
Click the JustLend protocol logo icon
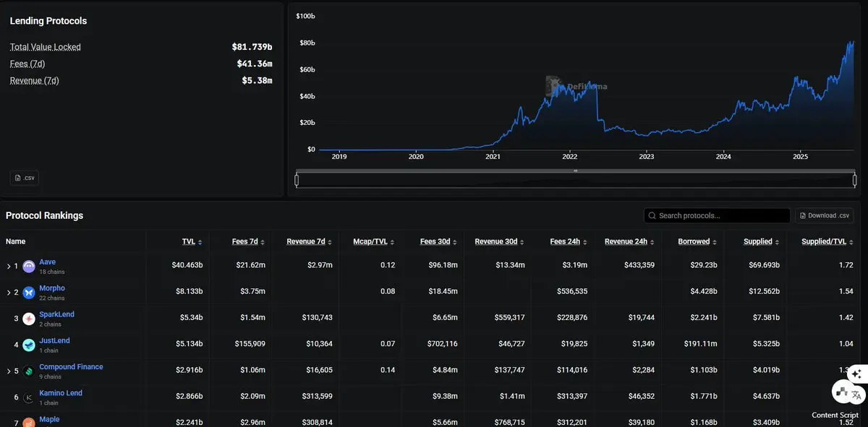point(29,345)
